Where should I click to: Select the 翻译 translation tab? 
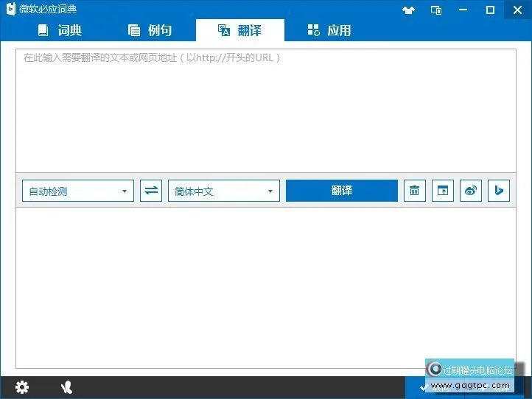[239, 30]
